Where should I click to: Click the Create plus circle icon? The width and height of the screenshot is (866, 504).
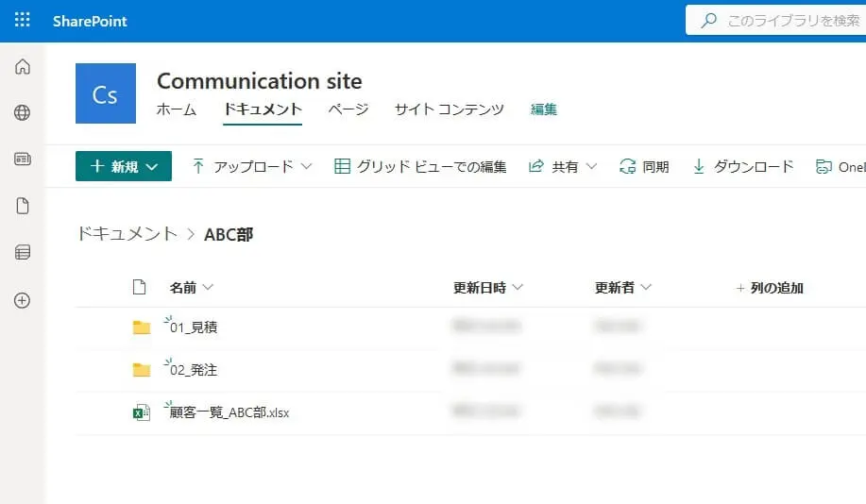pos(23,300)
